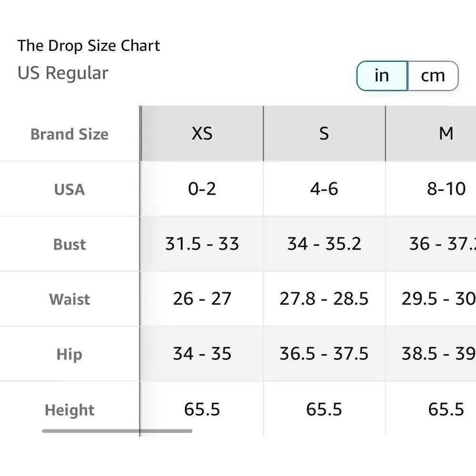Click the XS bust cell 31.5 - 33
Viewport: 476px width, 476px height.
(x=202, y=244)
